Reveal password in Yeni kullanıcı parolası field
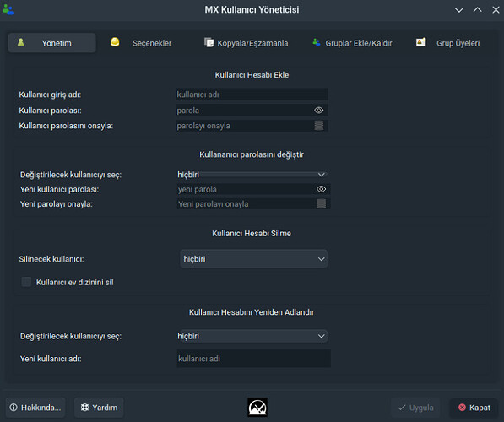 point(321,189)
